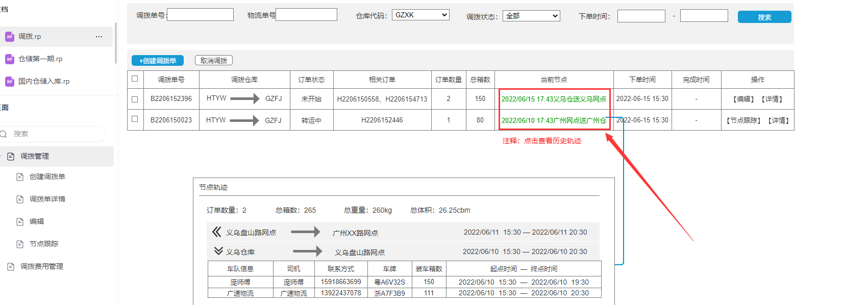868x305 pixels.
Task: Click the RP icon for 仓储第一期.rp
Action: point(9,59)
